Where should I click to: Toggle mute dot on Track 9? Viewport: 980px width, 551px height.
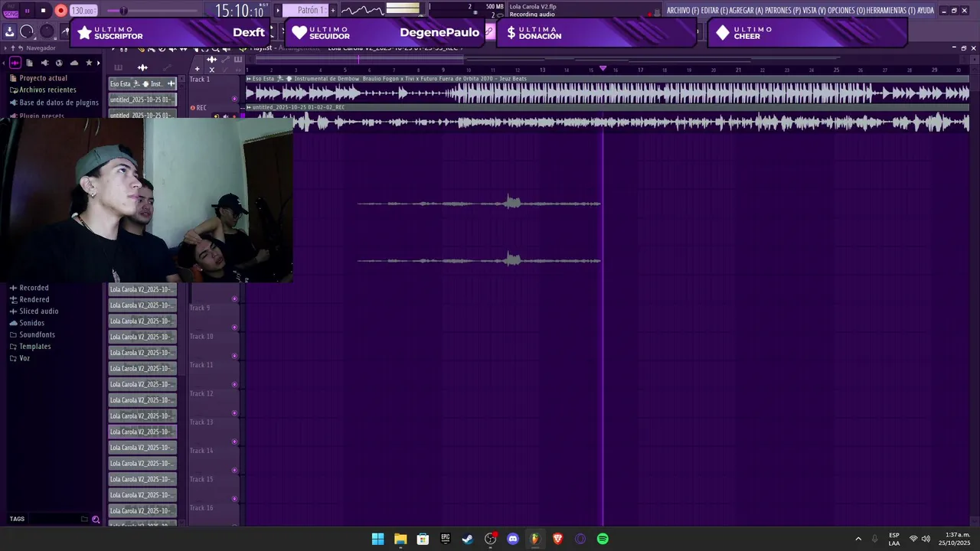[234, 328]
